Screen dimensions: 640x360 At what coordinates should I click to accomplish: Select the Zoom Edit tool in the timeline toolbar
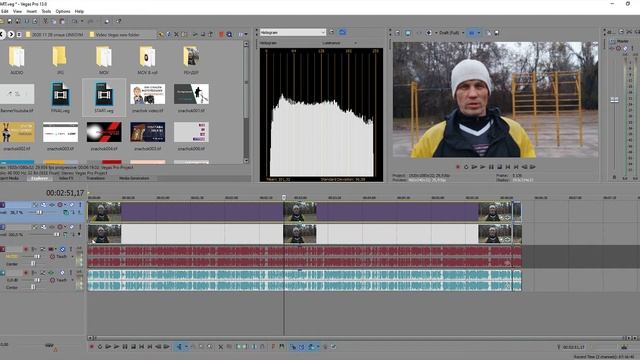point(209,347)
